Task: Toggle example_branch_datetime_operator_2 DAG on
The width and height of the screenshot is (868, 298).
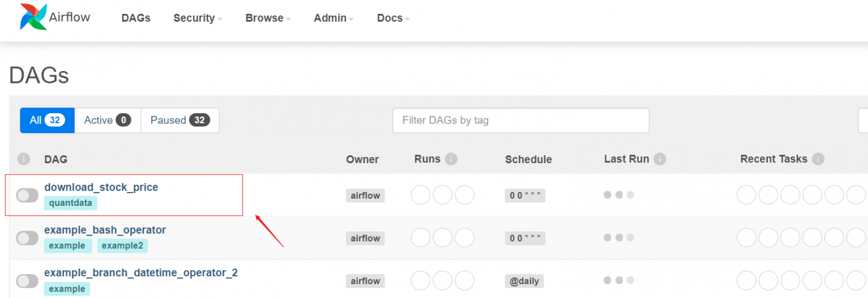Action: pos(27,281)
